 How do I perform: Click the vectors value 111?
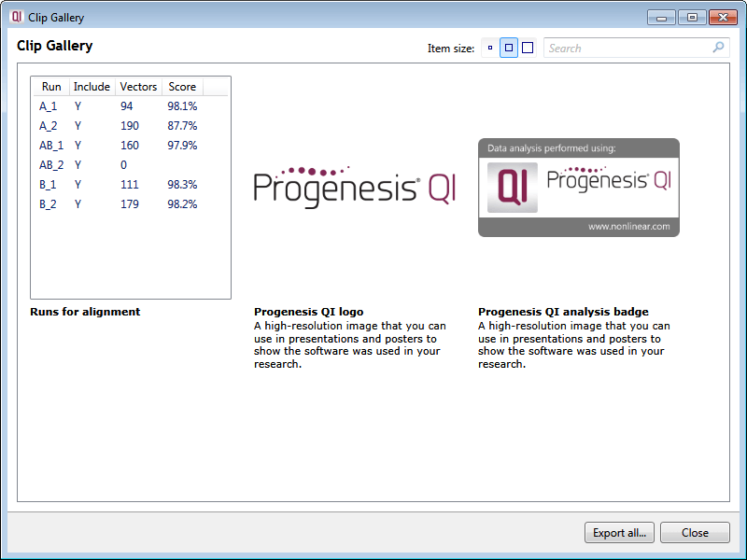[x=130, y=184]
